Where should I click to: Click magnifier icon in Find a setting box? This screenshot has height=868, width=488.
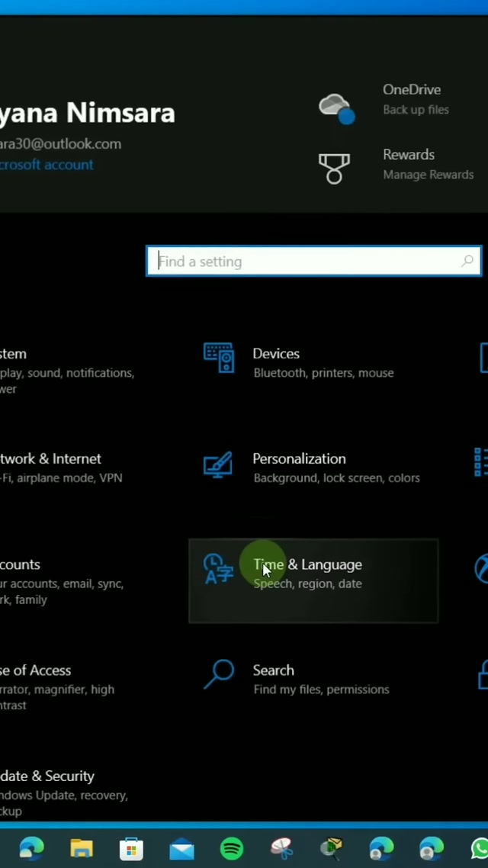point(467,262)
